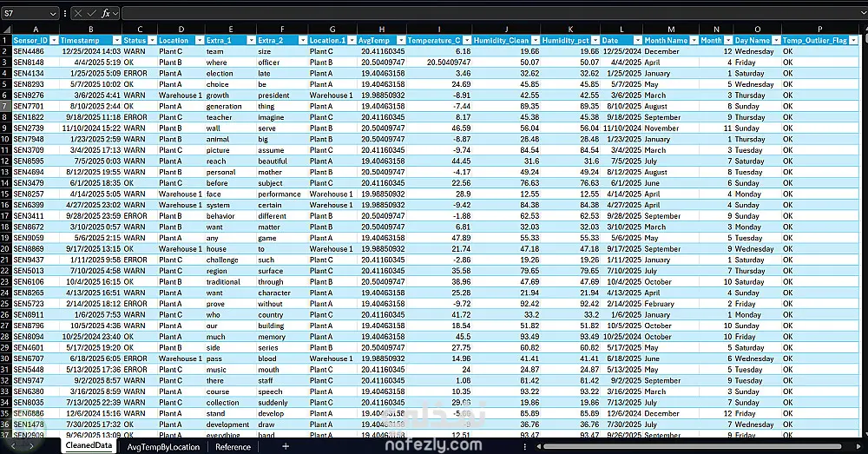Click timestamp 10/25/2024 23:40
Image resolution: width=868 pixels, height=454 pixels.
[x=91, y=337]
